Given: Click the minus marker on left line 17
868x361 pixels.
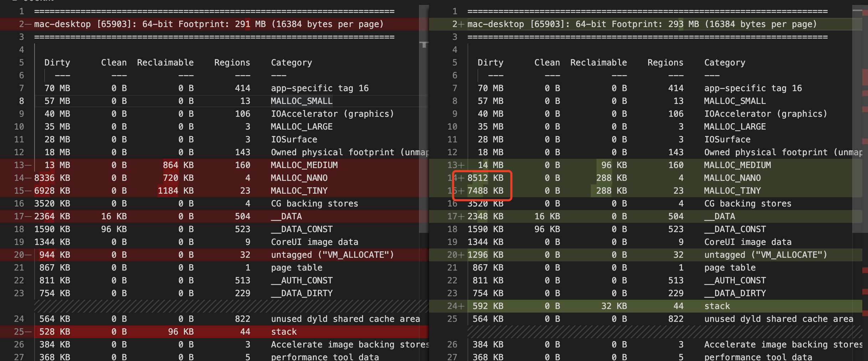Looking at the screenshot, I should [29, 216].
